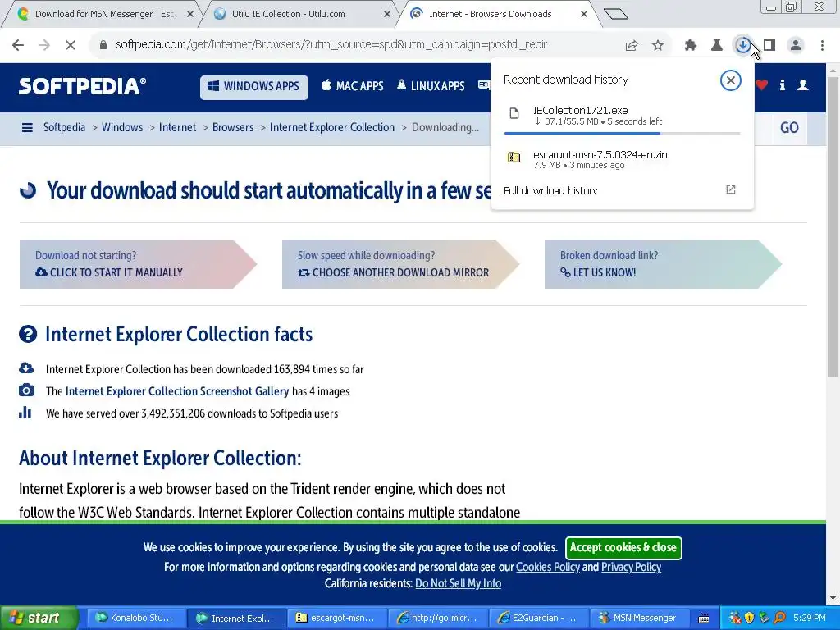Stop loading the page with the X button
Image resolution: width=840 pixels, height=630 pixels.
pyautogui.click(x=71, y=45)
